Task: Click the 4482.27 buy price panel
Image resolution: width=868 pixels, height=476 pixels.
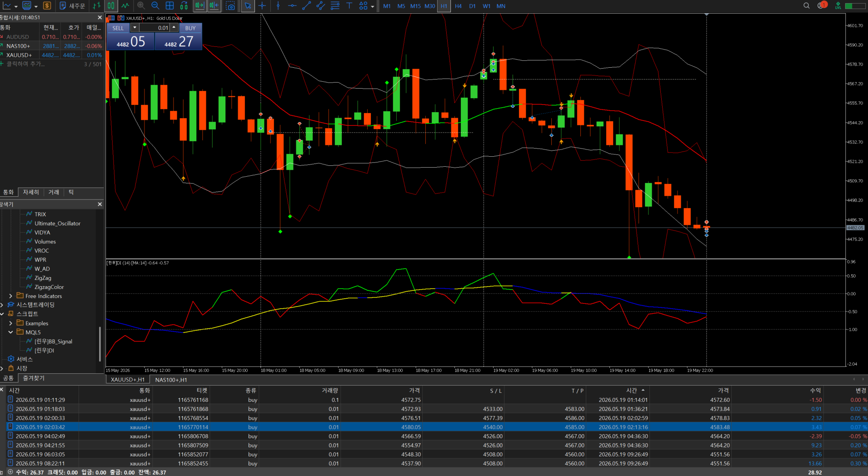Action: pyautogui.click(x=179, y=42)
